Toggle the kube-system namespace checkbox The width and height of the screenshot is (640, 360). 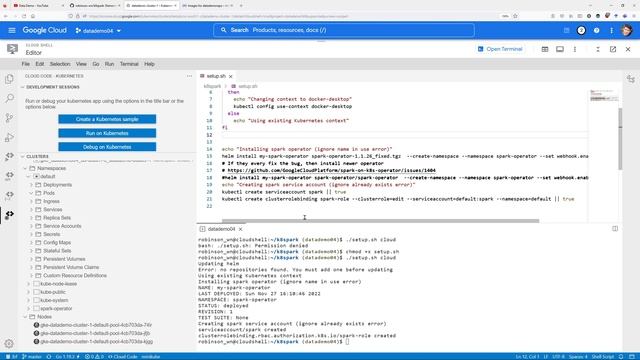[36, 300]
